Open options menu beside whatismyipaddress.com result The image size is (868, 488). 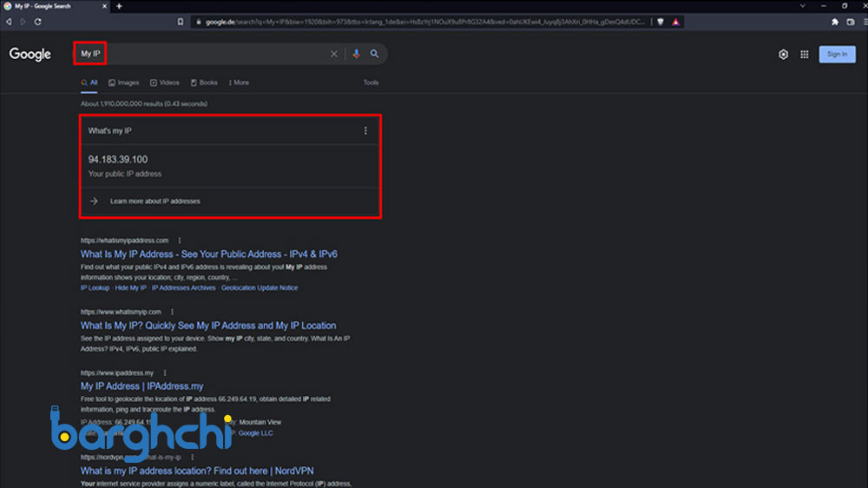(180, 240)
